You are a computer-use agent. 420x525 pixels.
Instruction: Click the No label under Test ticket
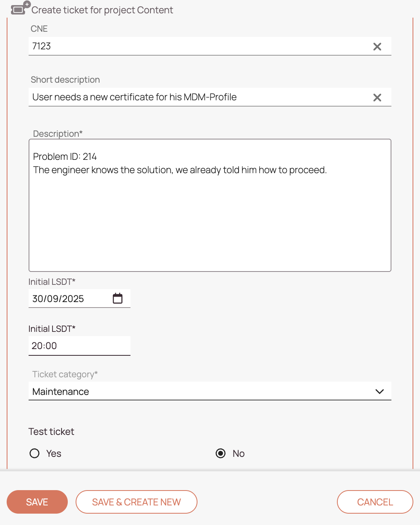click(x=239, y=453)
